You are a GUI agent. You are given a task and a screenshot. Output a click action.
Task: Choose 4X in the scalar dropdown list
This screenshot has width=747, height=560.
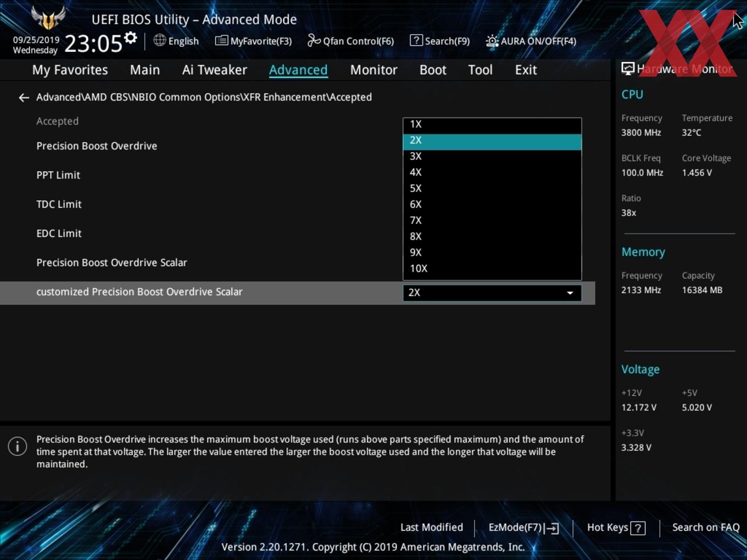492,172
